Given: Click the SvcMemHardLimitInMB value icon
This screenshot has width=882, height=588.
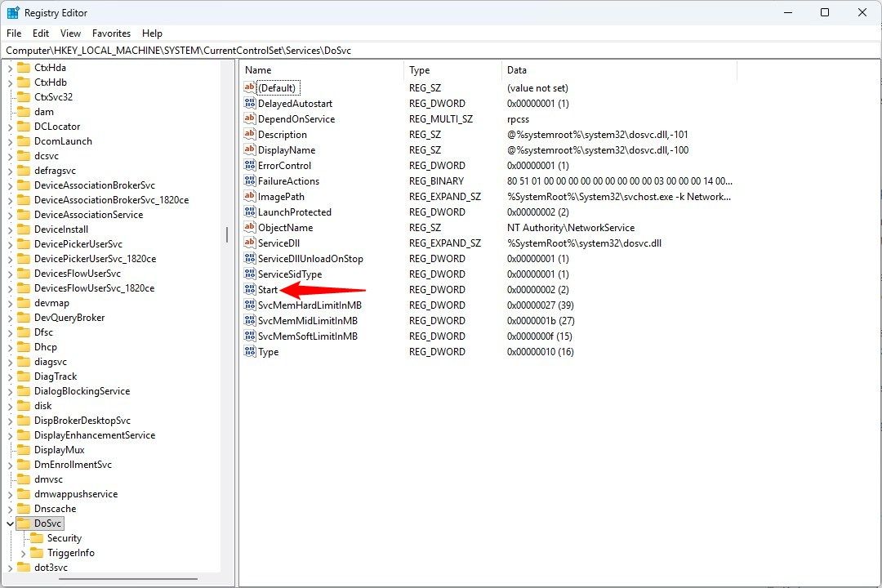Looking at the screenshot, I should [x=250, y=305].
